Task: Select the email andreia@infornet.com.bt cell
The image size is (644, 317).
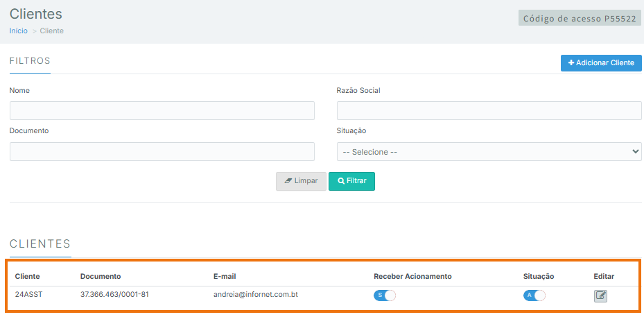Action: tap(256, 294)
